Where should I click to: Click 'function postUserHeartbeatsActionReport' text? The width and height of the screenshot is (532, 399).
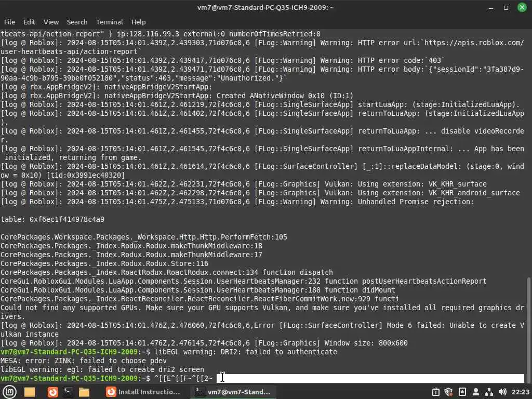[406, 281]
